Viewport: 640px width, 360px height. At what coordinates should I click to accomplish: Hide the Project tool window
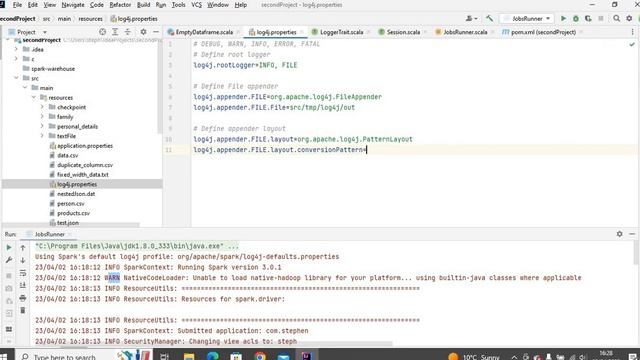[156, 32]
